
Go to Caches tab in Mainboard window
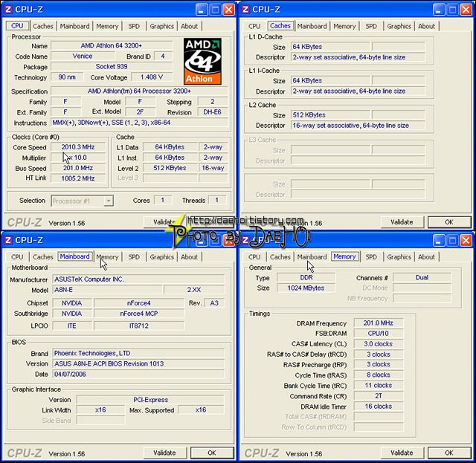tap(43, 257)
